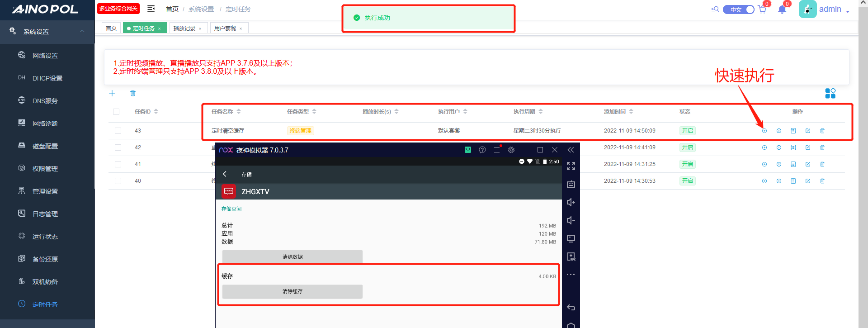Screen dimensions: 868x328
Task: Toggle the 中文 language switch
Action: [x=738, y=10]
